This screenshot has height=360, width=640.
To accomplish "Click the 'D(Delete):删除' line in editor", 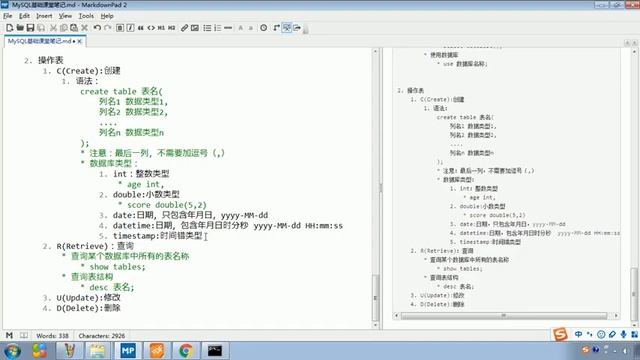I will point(88,308).
